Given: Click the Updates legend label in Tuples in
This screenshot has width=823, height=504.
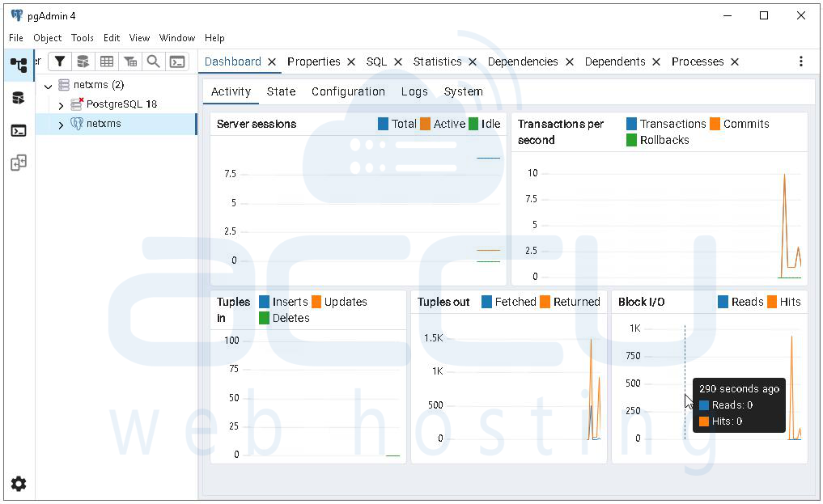Looking at the screenshot, I should tap(346, 302).
